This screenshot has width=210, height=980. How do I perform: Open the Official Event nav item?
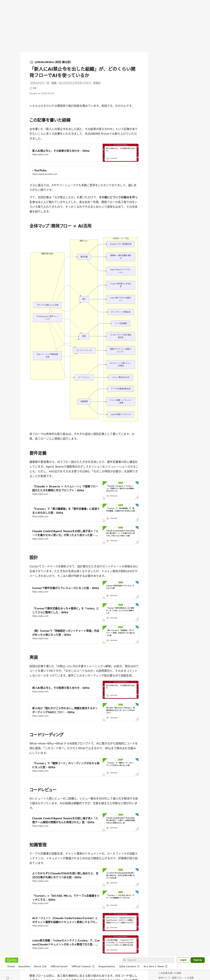[x=59, y=966]
